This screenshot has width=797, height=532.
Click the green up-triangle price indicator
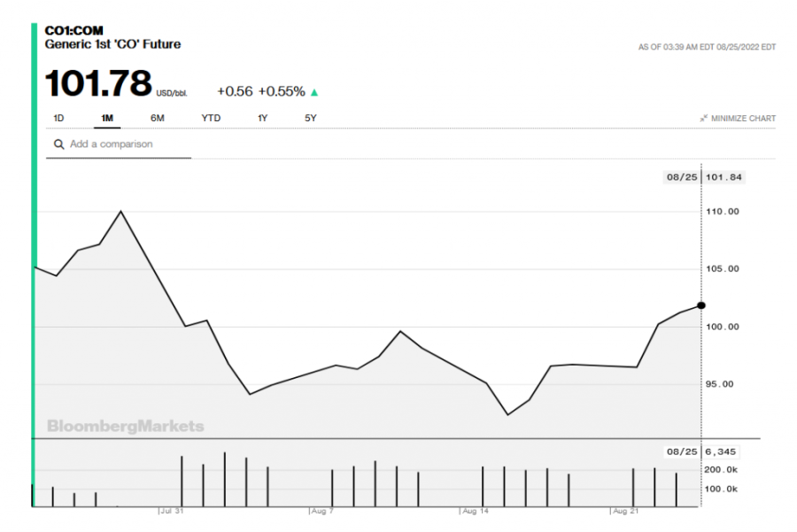pyautogui.click(x=314, y=92)
